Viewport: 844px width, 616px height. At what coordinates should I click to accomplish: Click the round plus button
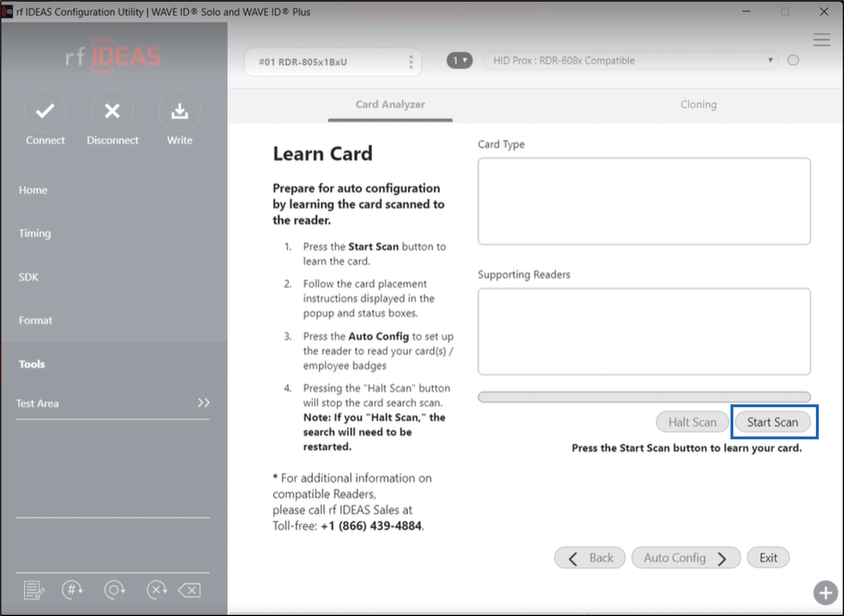click(x=826, y=592)
